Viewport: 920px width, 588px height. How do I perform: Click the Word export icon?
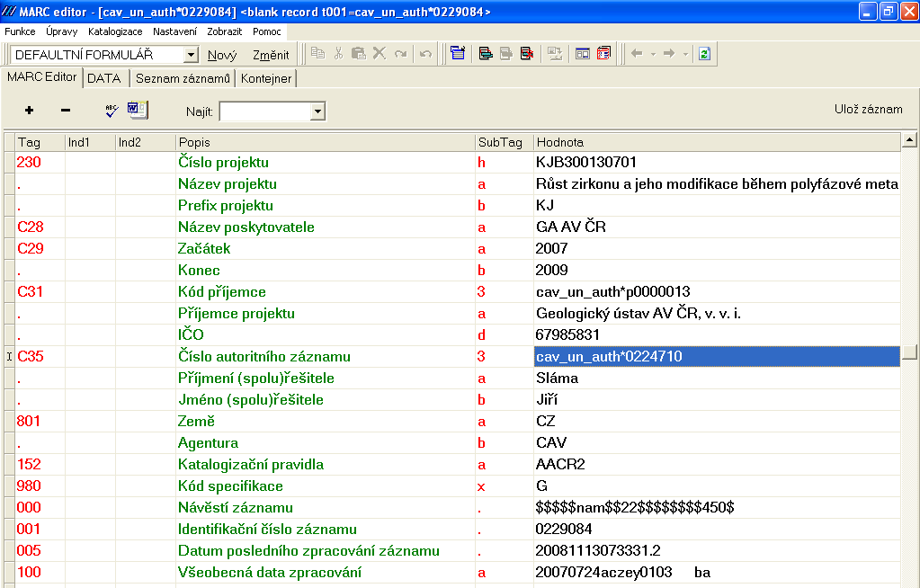click(138, 110)
